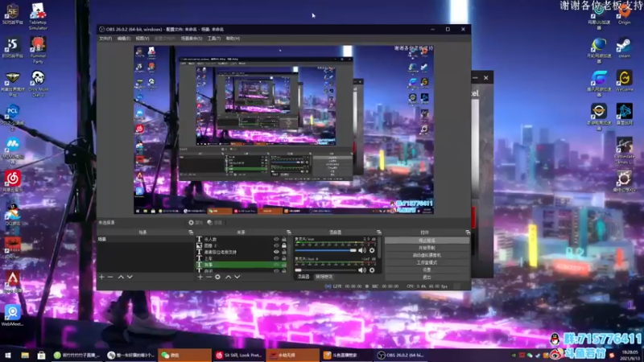Click the 设置 button in Controls
This screenshot has width=644, height=362.
[427, 270]
